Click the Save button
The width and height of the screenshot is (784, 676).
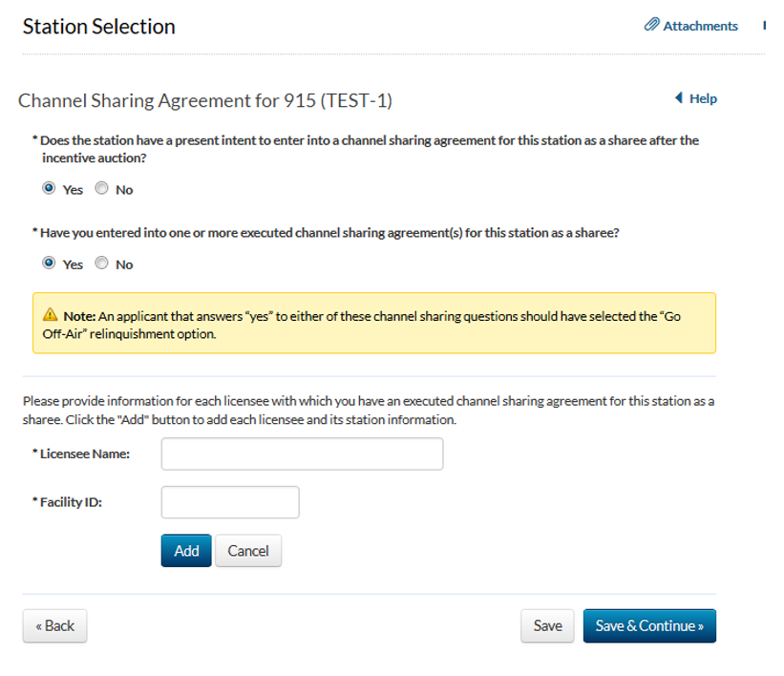(547, 625)
